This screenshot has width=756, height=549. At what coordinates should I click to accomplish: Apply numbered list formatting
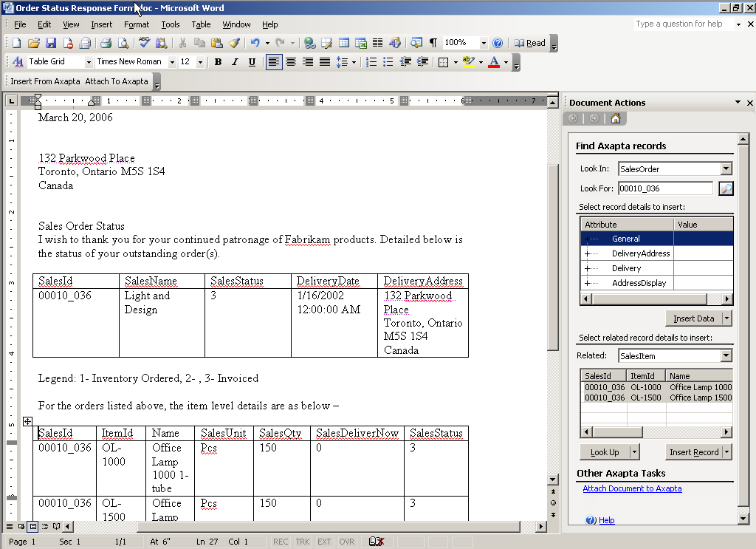pos(371,62)
